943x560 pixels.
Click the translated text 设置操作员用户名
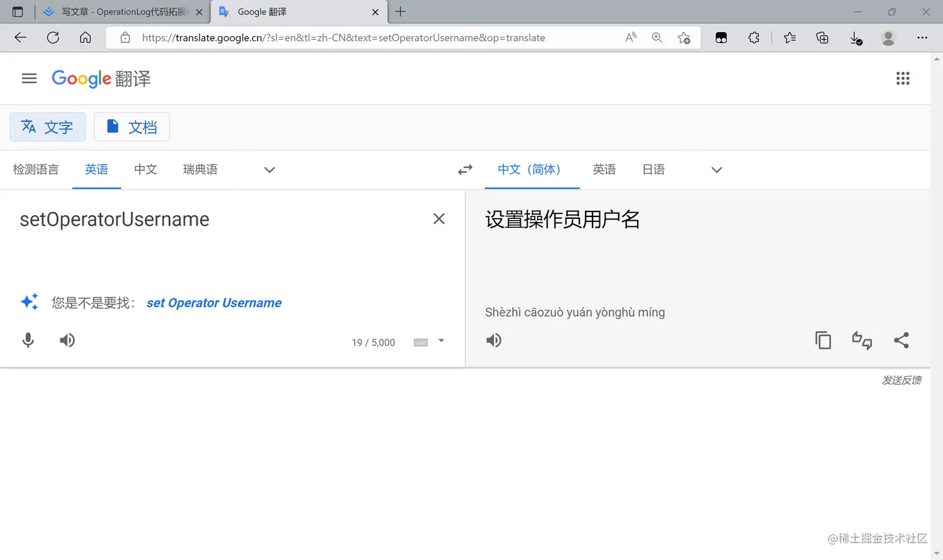click(x=563, y=220)
